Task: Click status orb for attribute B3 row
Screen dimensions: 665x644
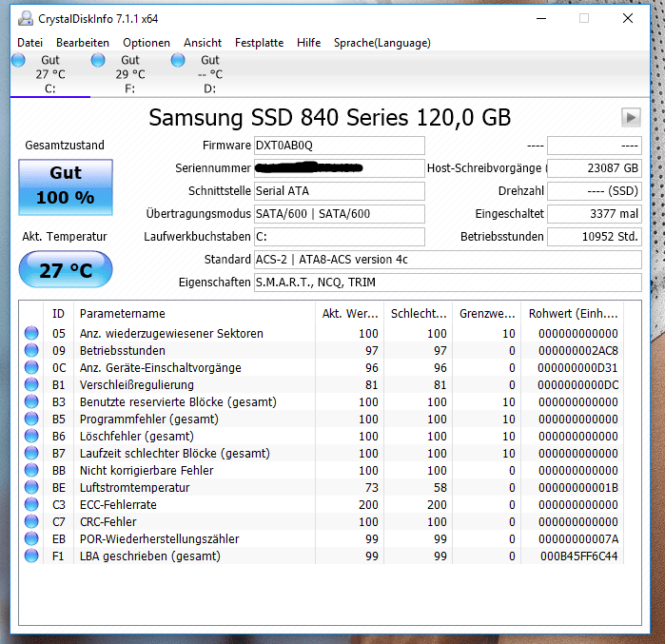Action: tap(31, 401)
